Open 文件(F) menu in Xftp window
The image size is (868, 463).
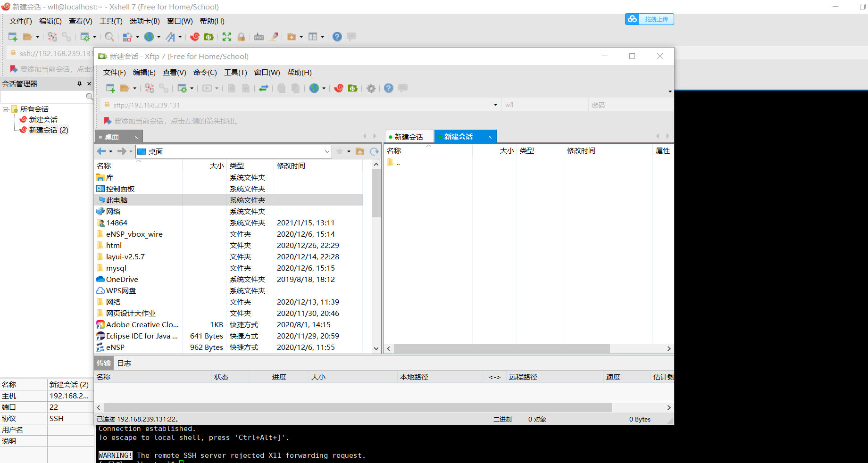point(115,73)
